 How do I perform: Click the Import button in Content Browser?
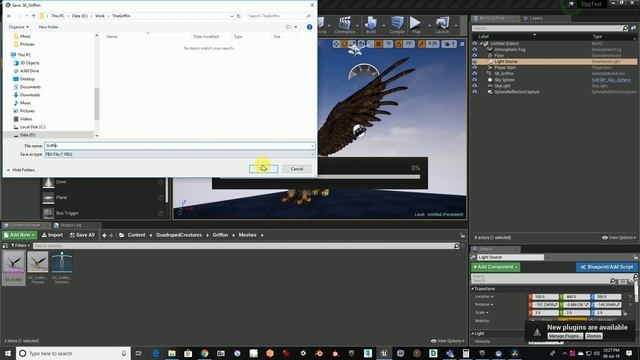(52, 235)
